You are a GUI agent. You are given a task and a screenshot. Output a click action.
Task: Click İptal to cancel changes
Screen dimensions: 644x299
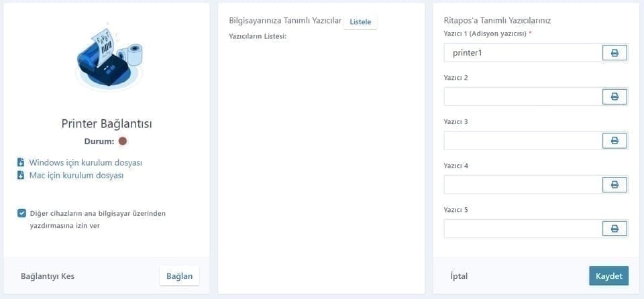point(459,276)
